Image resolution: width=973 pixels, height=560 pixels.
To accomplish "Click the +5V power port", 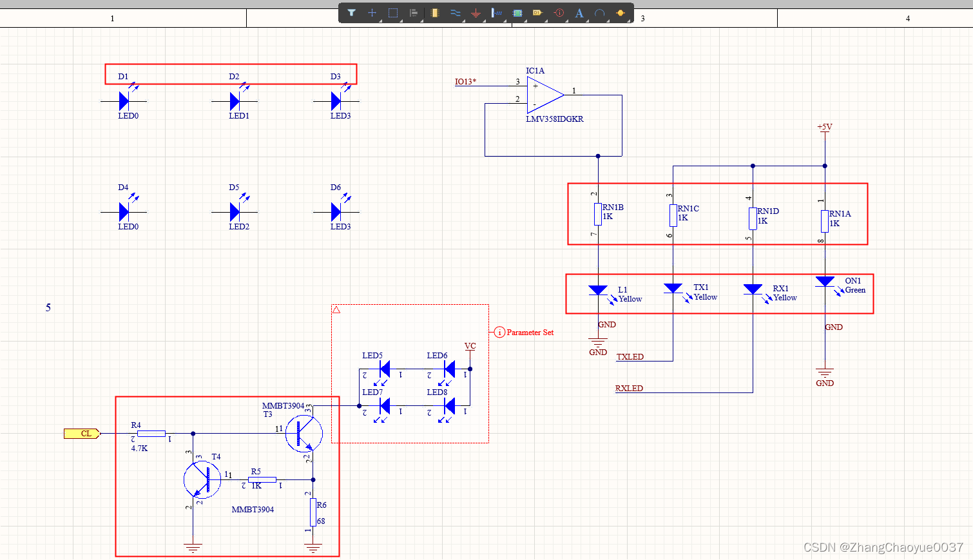I will pyautogui.click(x=825, y=127).
